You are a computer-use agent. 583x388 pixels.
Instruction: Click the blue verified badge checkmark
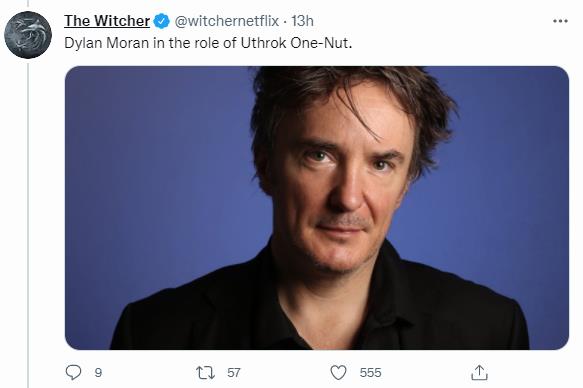[x=161, y=21]
